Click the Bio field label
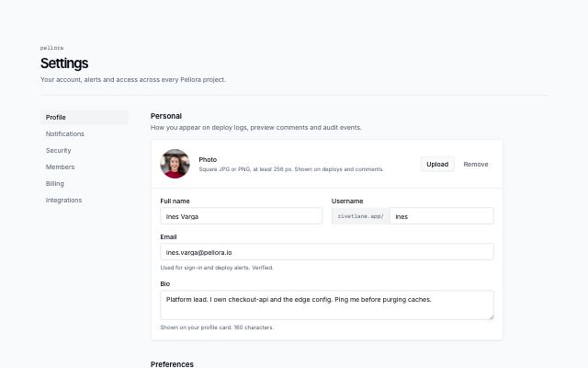The height and width of the screenshot is (368, 588). tap(165, 284)
